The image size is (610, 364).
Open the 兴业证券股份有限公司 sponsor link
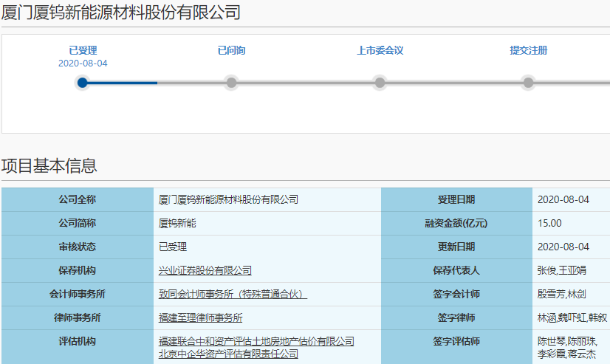pos(205,271)
